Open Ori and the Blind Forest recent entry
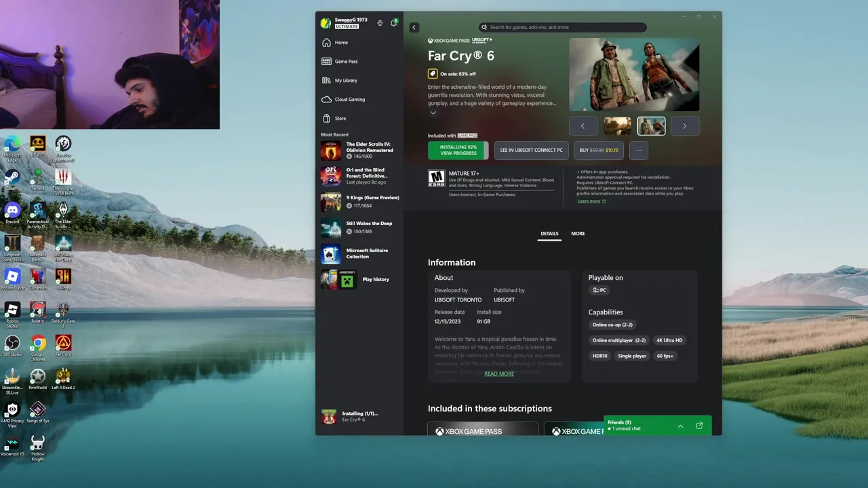 tap(360, 176)
